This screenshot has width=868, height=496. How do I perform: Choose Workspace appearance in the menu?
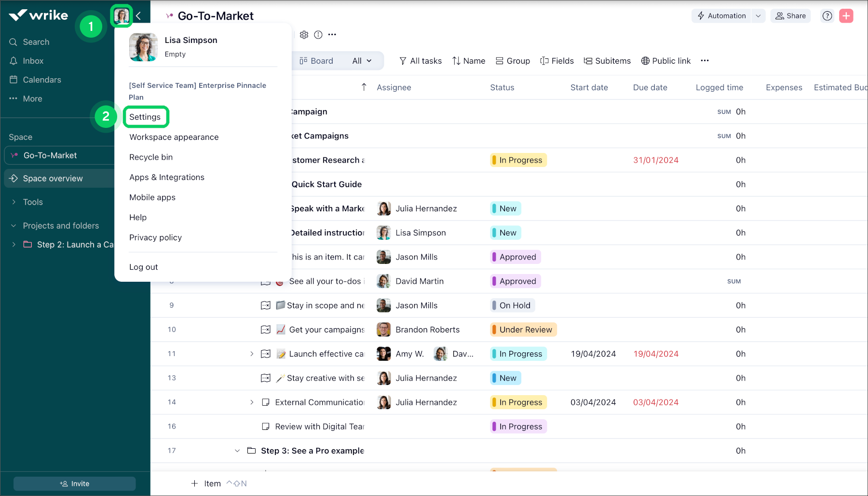click(x=174, y=137)
